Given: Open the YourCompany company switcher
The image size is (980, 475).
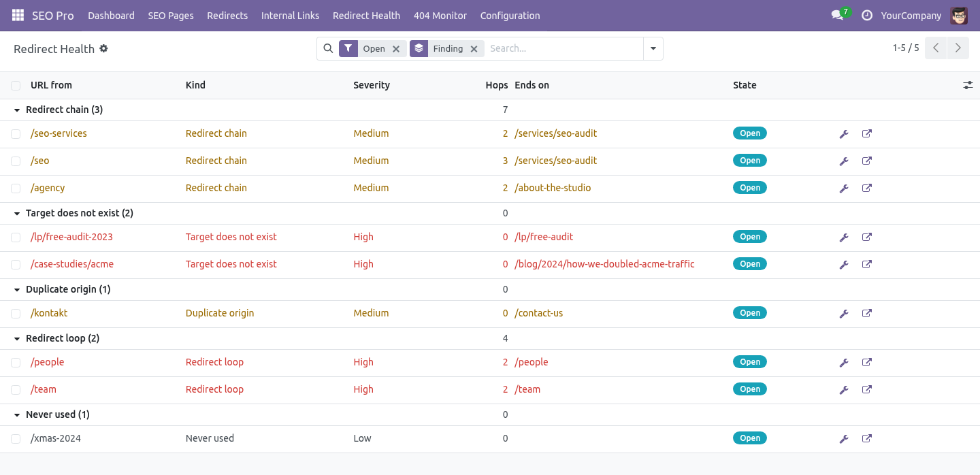Looking at the screenshot, I should click(x=911, y=15).
